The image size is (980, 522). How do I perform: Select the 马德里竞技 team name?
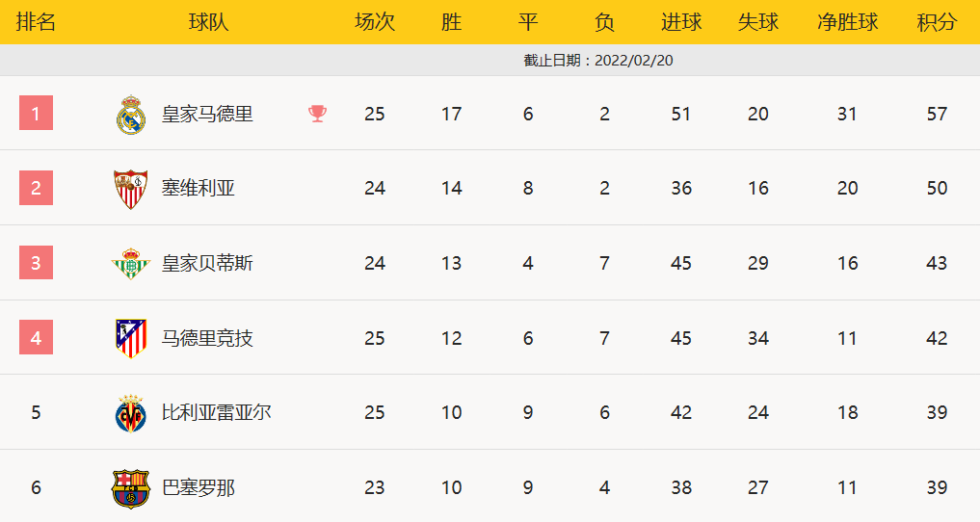pos(207,338)
